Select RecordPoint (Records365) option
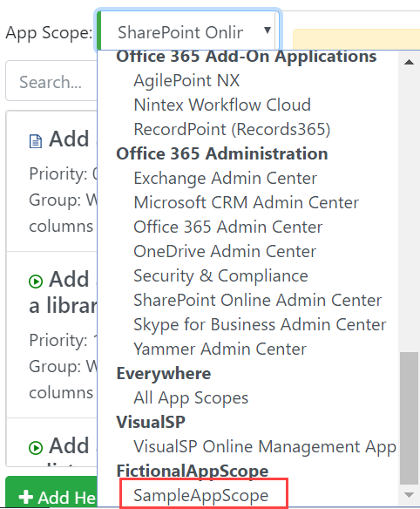Viewport: 420px width, 509px height. coord(232,129)
